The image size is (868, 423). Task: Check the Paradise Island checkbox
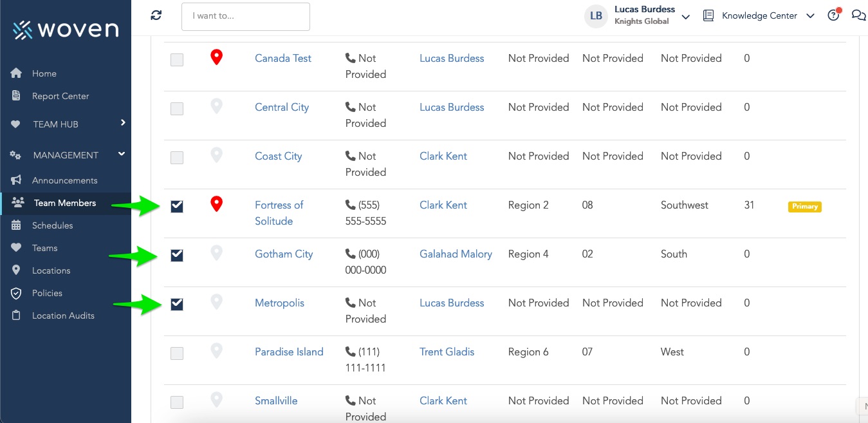point(177,353)
